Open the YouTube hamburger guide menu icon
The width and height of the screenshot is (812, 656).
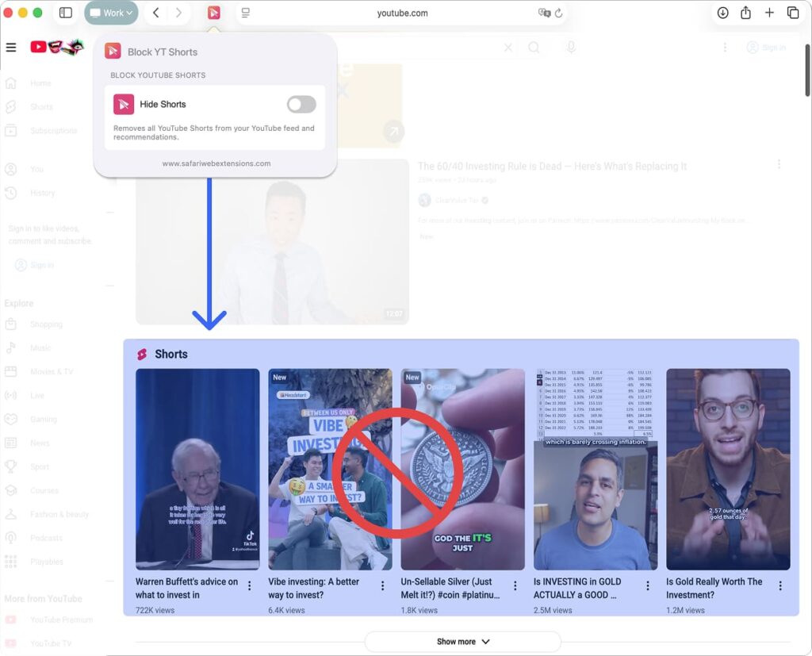pos(11,47)
